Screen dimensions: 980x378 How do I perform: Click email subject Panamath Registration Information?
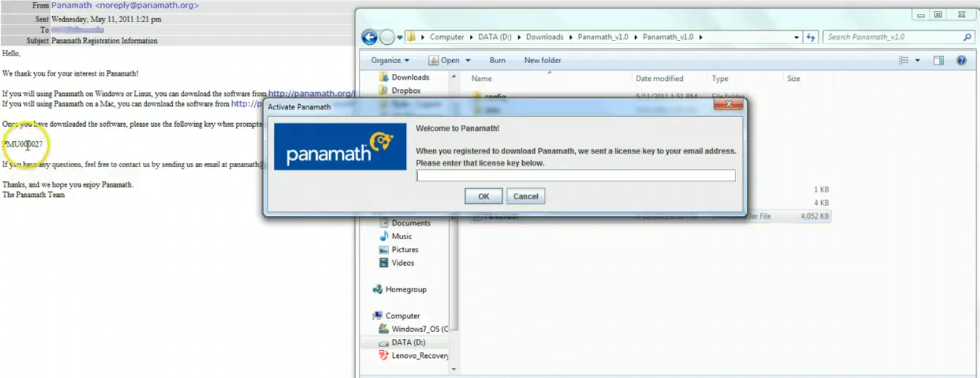pos(105,41)
